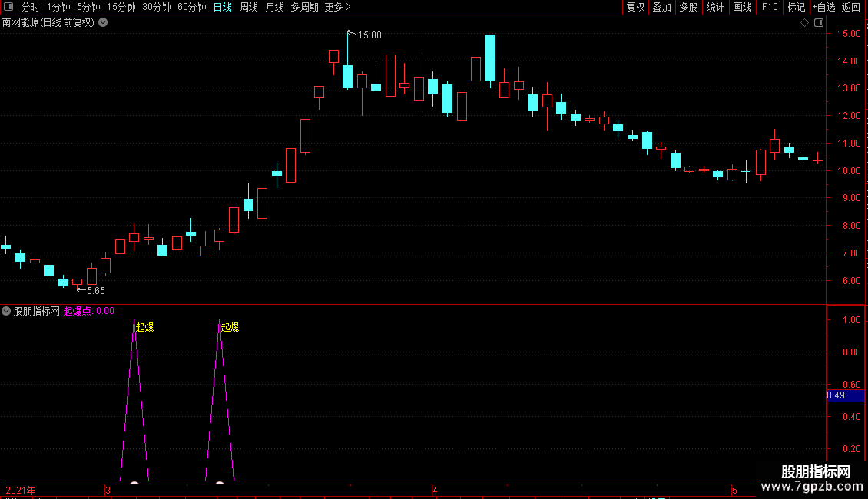Click the month 3 marker on time axis
The width and height of the screenshot is (868, 499).
[x=108, y=490]
